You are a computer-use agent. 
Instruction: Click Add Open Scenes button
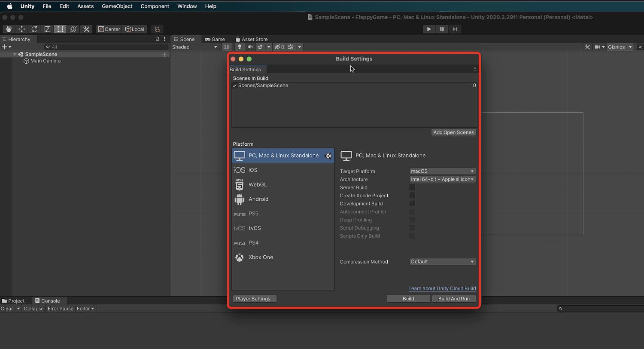click(453, 132)
